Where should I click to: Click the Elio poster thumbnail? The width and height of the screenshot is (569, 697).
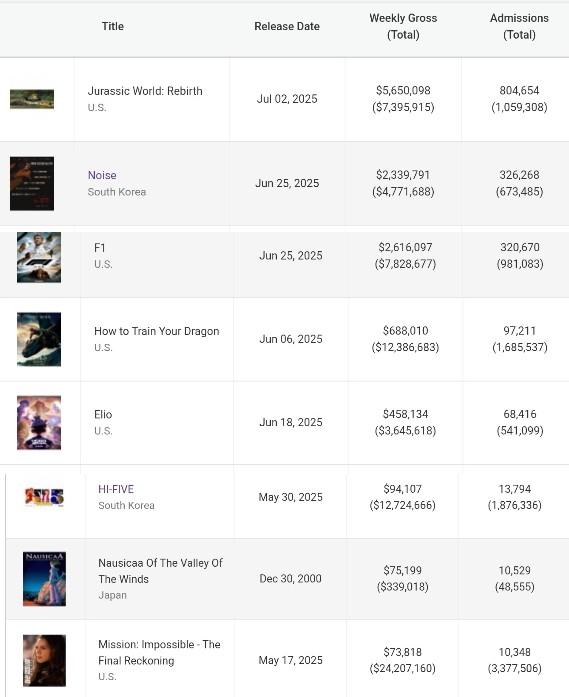coord(39,423)
